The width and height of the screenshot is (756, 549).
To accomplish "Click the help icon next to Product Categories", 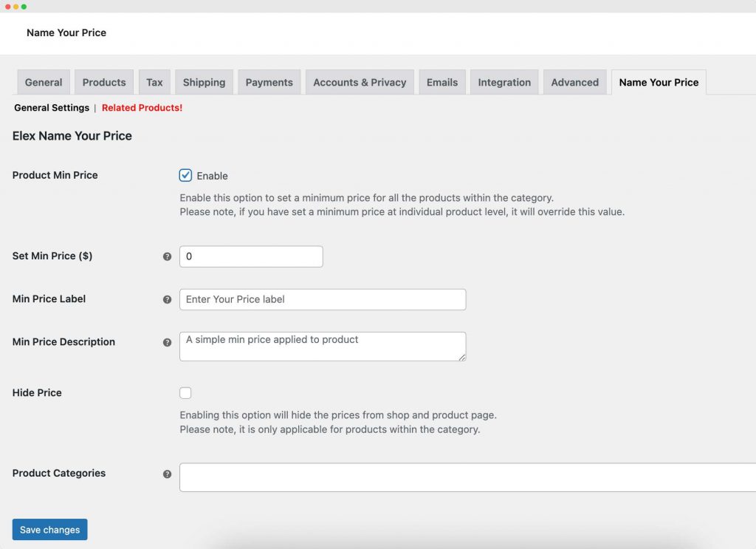I will pyautogui.click(x=167, y=474).
